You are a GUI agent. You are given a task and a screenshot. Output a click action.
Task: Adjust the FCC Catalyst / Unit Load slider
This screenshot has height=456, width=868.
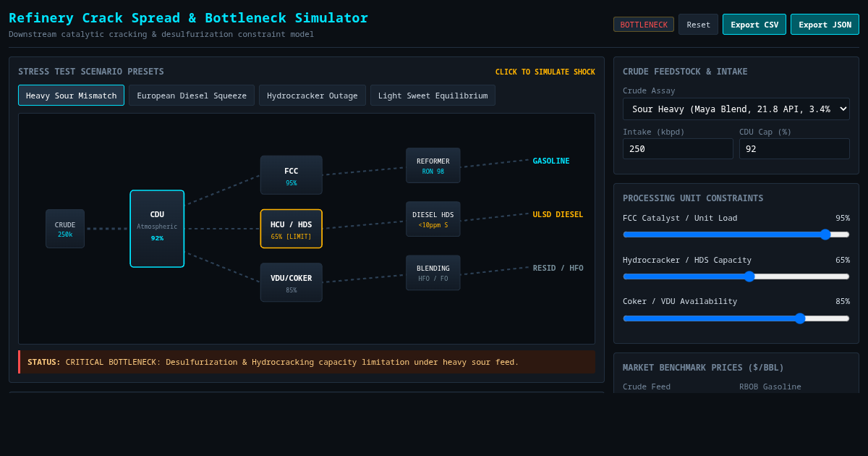pos(736,235)
